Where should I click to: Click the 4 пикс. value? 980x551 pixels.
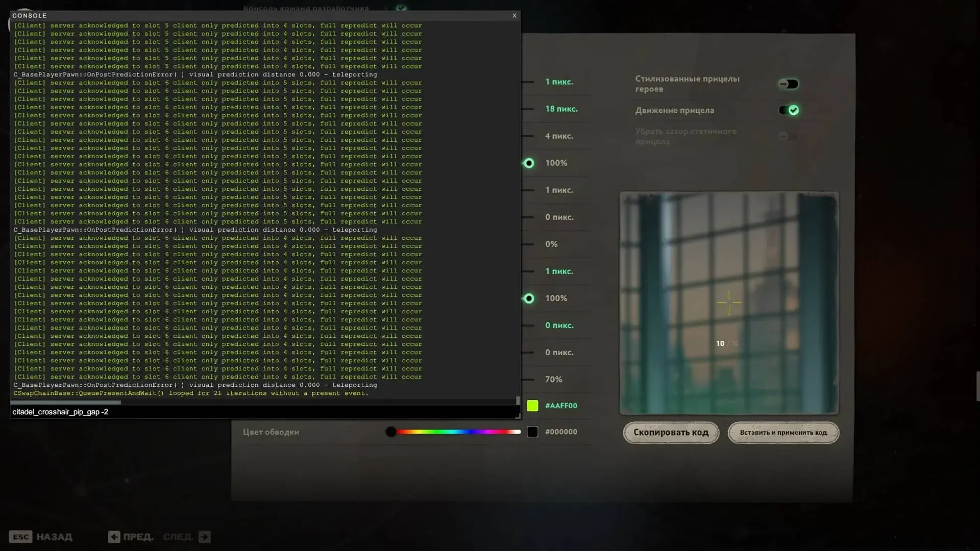559,136
